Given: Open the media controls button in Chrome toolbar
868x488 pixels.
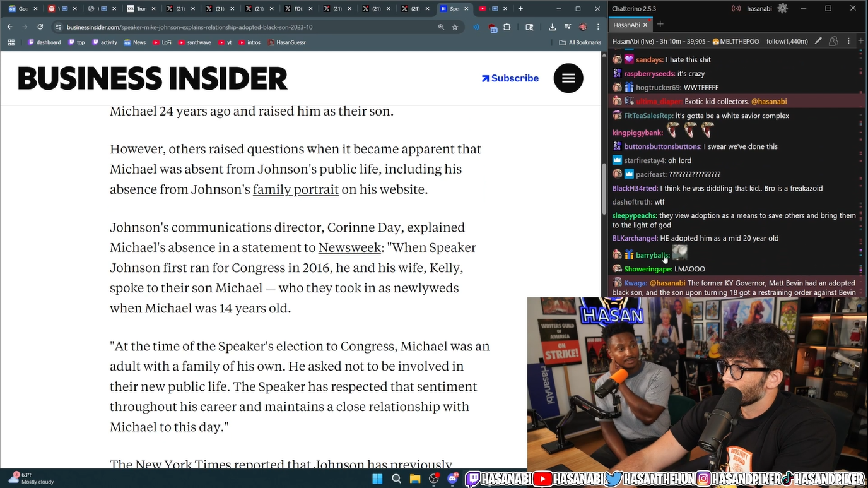Looking at the screenshot, I should pyautogui.click(x=568, y=27).
